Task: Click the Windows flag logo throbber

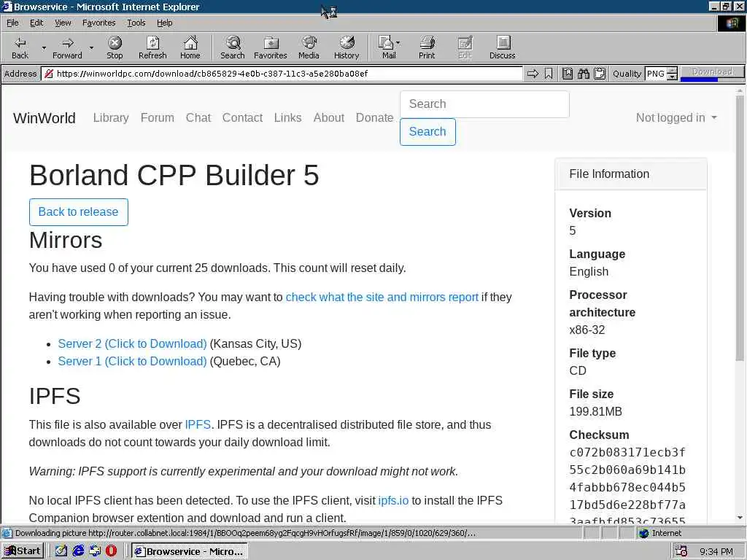Action: coord(731,23)
